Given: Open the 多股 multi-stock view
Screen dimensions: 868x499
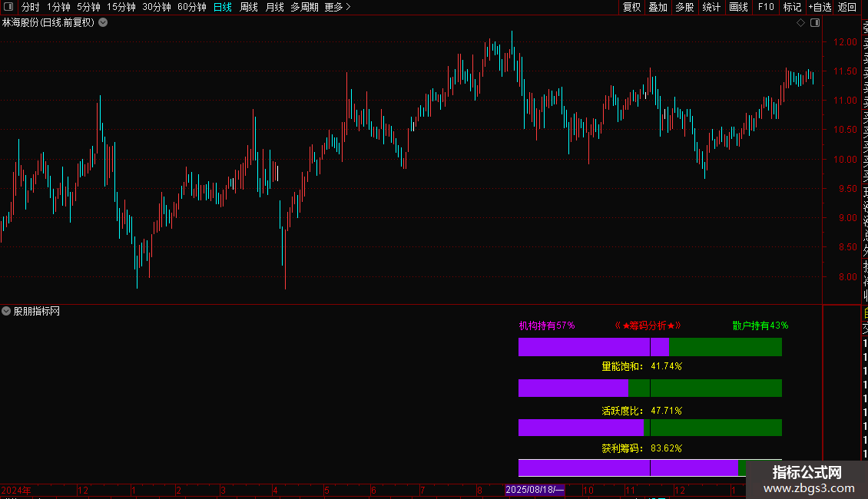Looking at the screenshot, I should tap(684, 7).
